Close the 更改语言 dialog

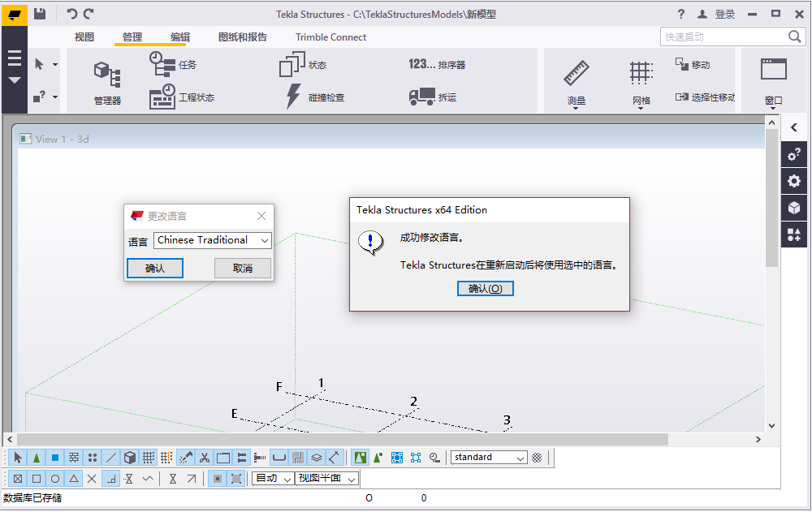pos(261,216)
